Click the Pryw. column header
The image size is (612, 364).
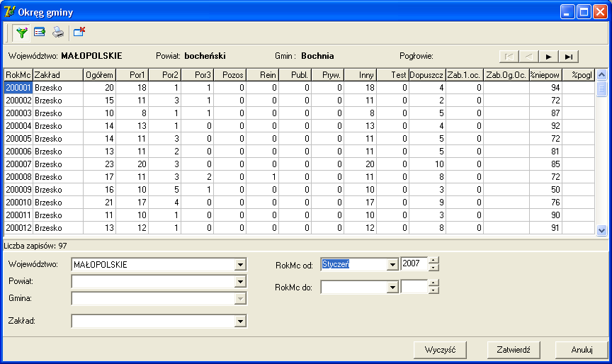[x=327, y=75]
